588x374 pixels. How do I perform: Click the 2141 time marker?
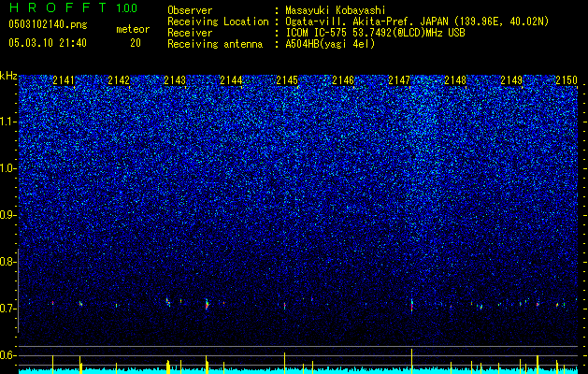pyautogui.click(x=64, y=79)
